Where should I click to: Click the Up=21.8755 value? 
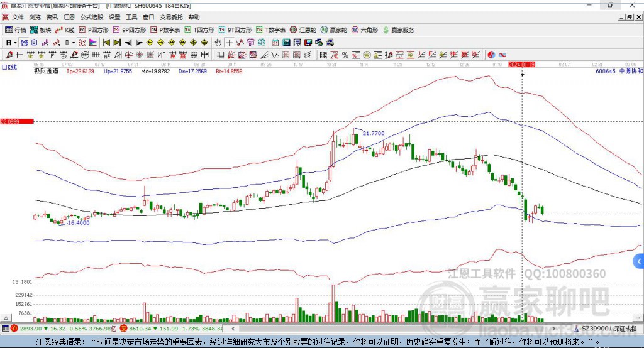[x=118, y=71]
